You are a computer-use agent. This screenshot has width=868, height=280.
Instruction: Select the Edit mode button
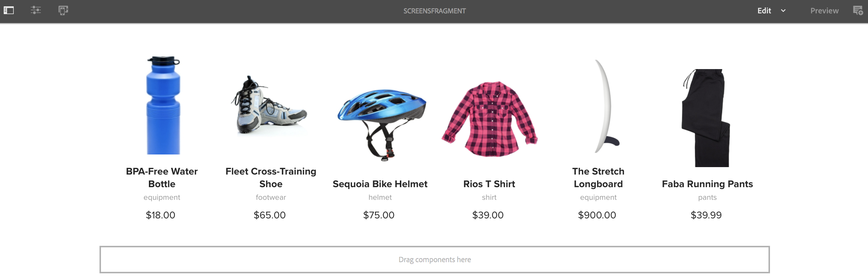764,11
